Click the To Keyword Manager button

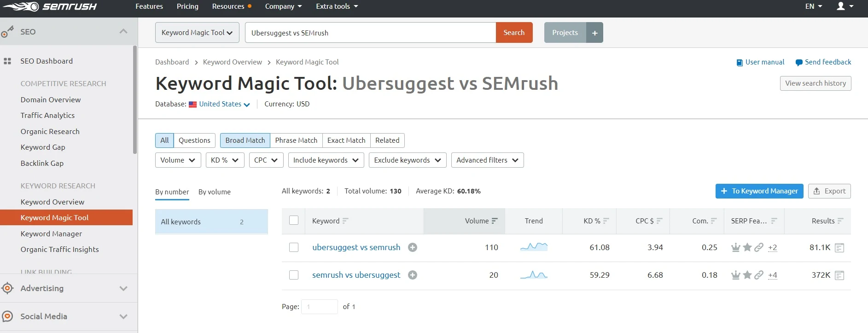[x=759, y=191]
